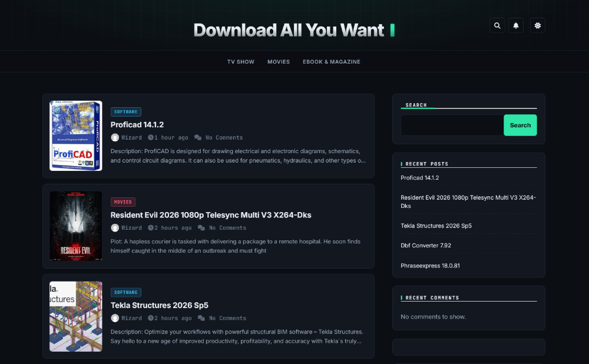Screen dimensions: 589x364
Task: Click comments bubble icon on Resident Evil post
Action: (x=201, y=227)
